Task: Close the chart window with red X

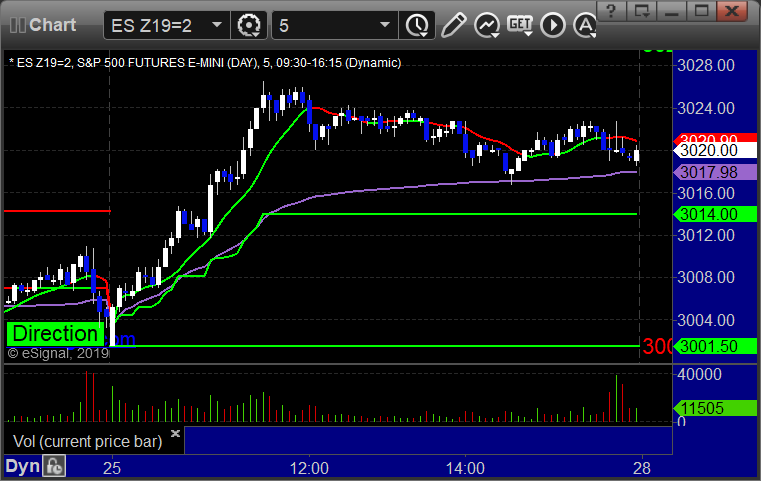Action: point(732,11)
